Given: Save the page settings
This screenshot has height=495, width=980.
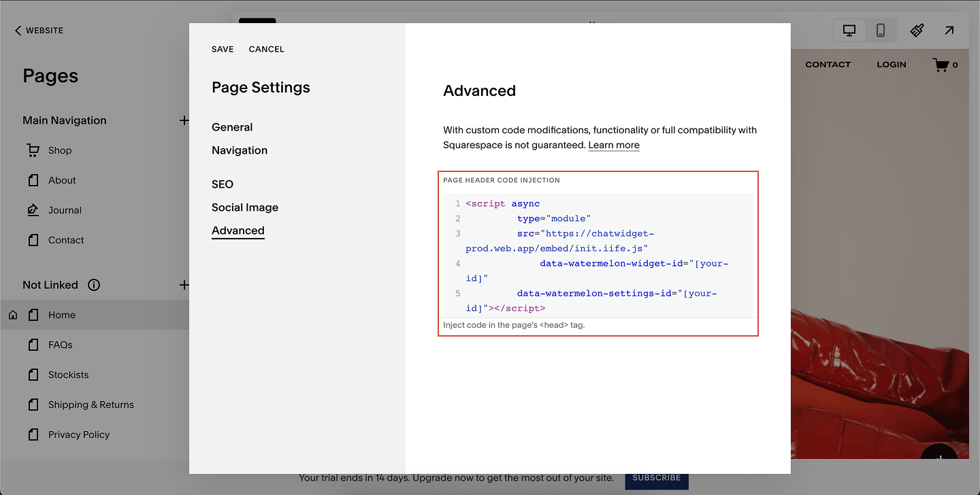Looking at the screenshot, I should click(x=223, y=49).
